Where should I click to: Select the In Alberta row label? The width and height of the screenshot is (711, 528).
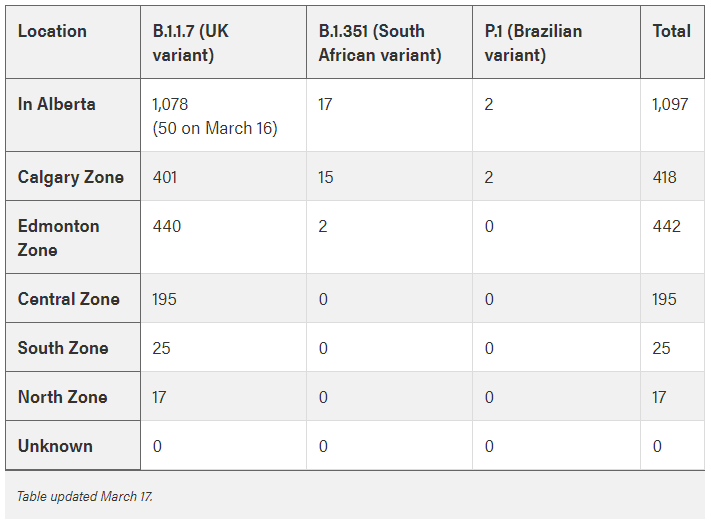pos(57,104)
